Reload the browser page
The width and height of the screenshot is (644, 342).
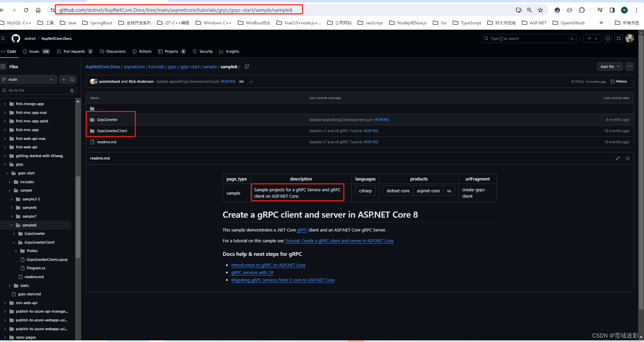tap(26, 10)
